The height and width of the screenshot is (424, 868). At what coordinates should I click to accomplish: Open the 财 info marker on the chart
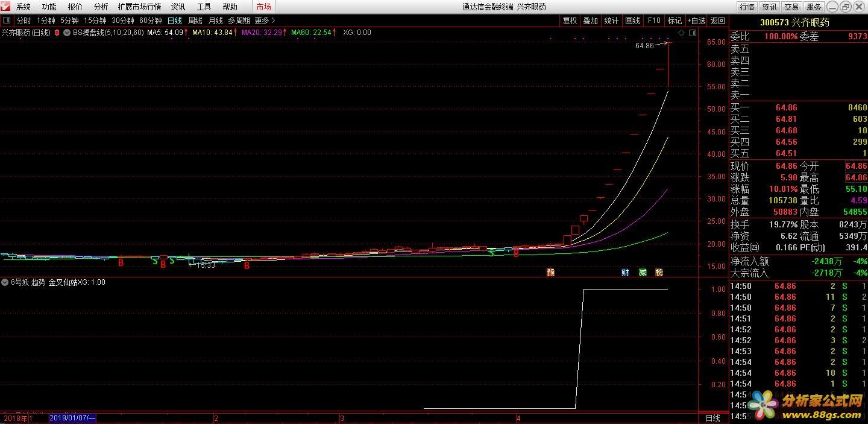click(625, 273)
